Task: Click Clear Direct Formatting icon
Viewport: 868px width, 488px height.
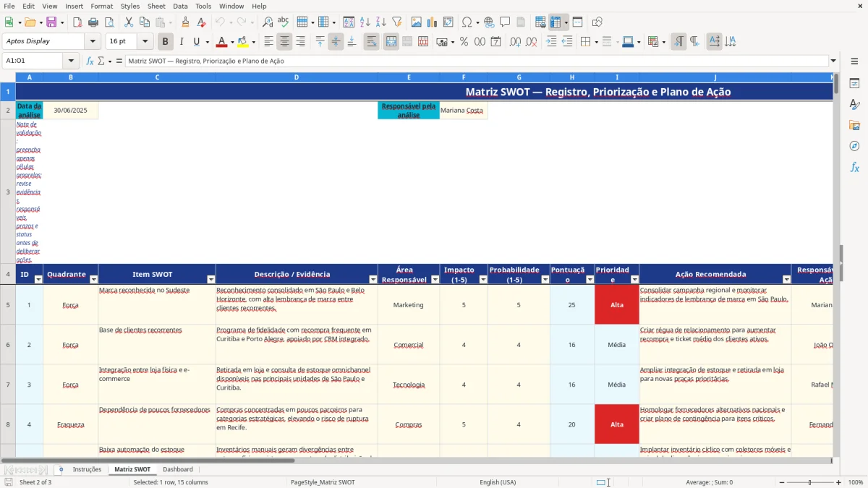Action: pyautogui.click(x=201, y=22)
